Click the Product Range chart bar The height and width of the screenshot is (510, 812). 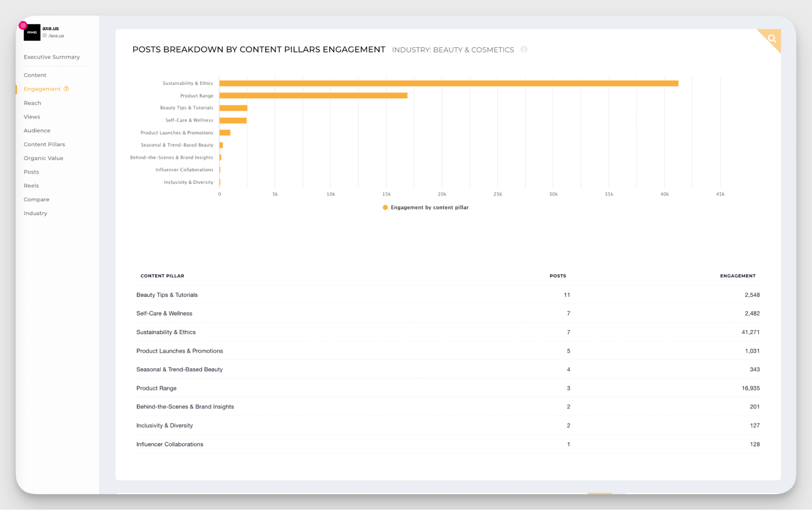(313, 96)
